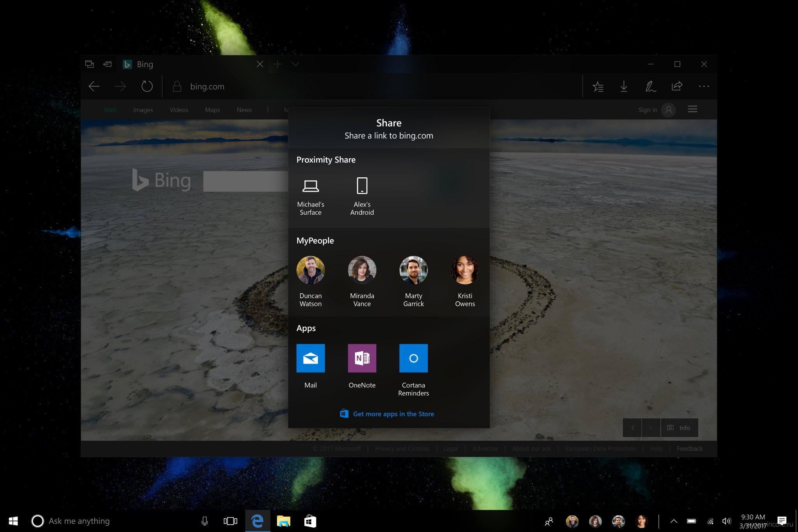Select Bing Web tab
Viewport: 798px width, 532px height.
click(x=110, y=110)
